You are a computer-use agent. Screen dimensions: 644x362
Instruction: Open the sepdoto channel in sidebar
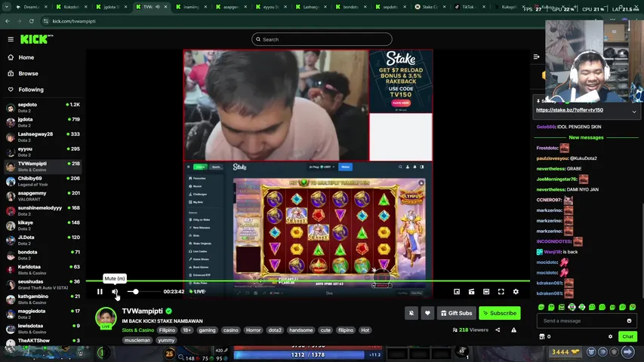click(x=42, y=108)
